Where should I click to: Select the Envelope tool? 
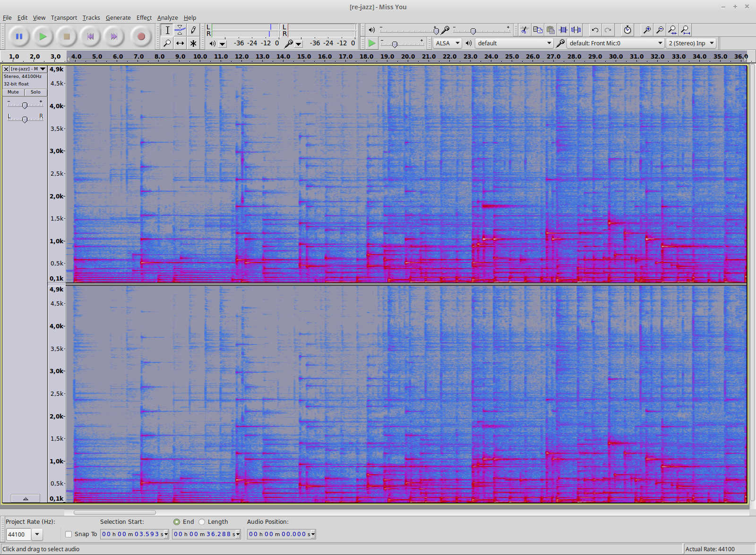pyautogui.click(x=180, y=30)
